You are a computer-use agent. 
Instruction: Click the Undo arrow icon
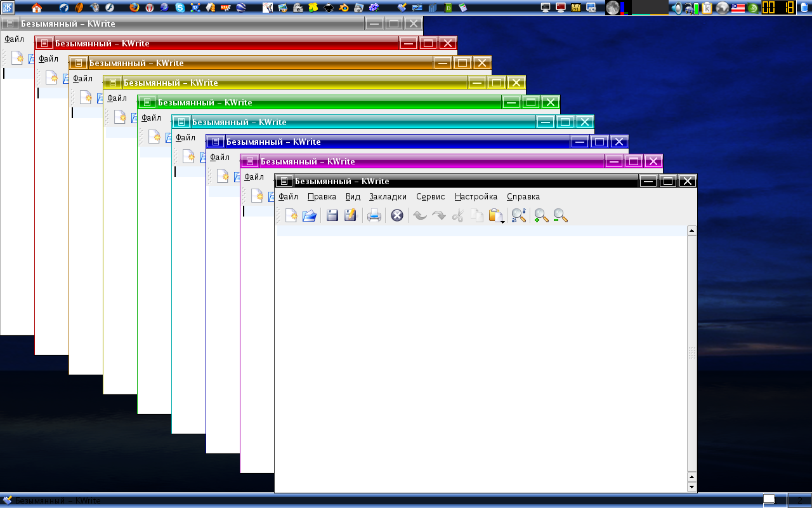tap(419, 216)
